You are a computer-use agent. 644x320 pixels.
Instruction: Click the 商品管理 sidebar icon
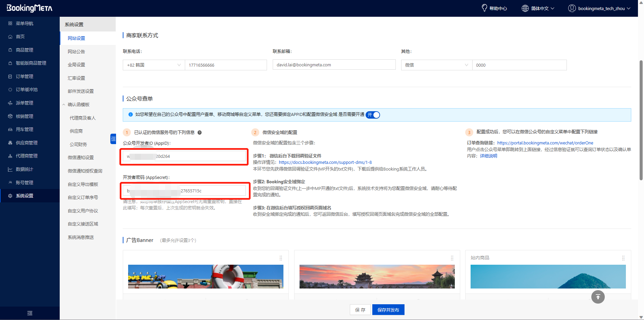(10, 50)
